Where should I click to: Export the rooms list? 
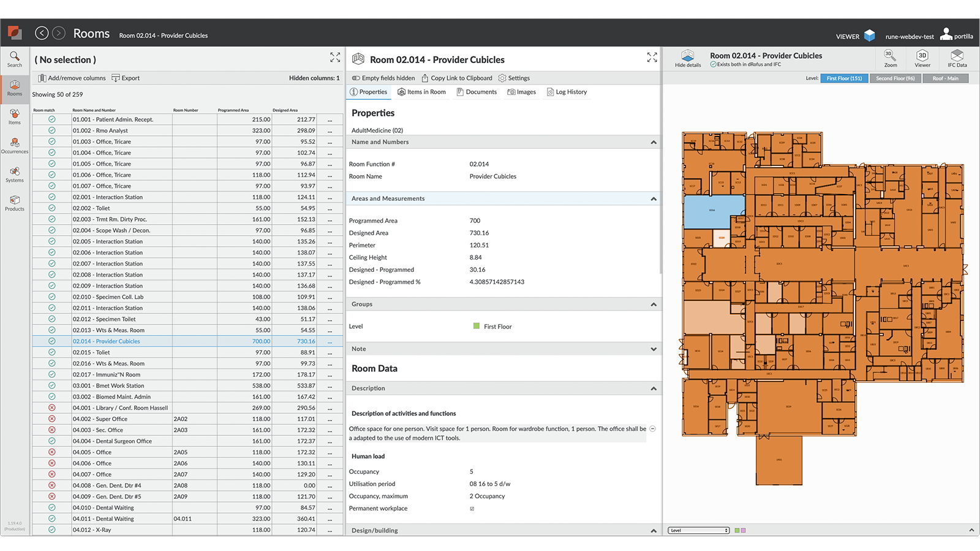coord(125,78)
